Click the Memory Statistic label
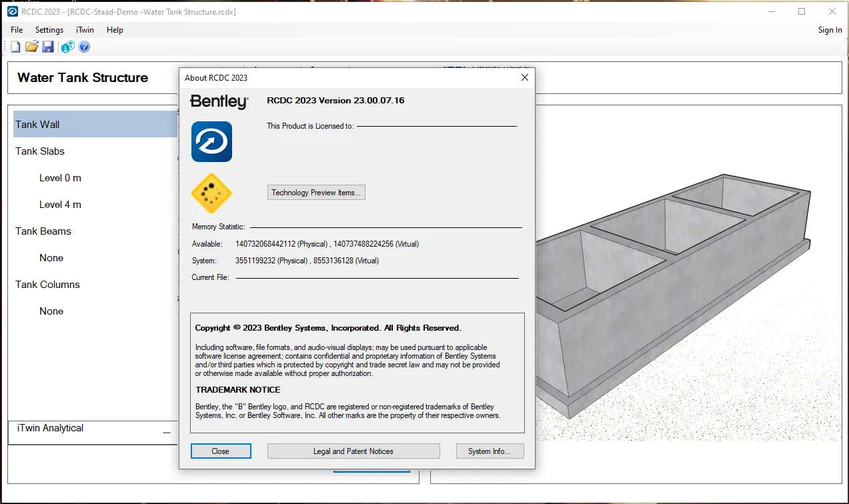Image resolution: width=849 pixels, height=504 pixels. (x=219, y=227)
